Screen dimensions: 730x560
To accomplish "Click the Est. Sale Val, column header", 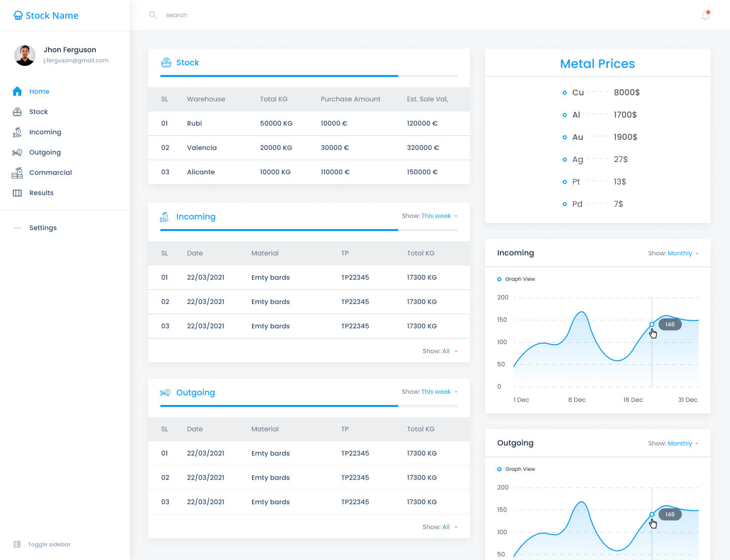I will click(427, 99).
